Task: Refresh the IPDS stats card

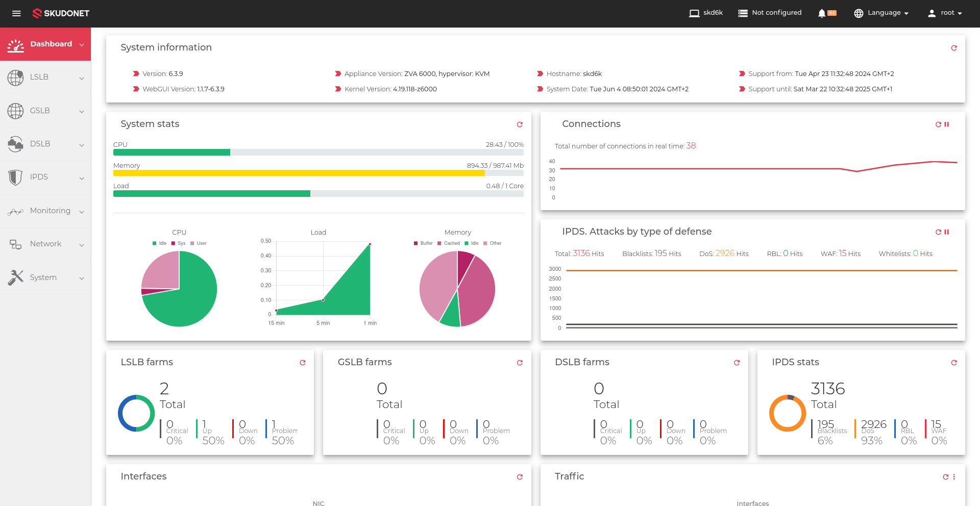Action: pyautogui.click(x=954, y=363)
